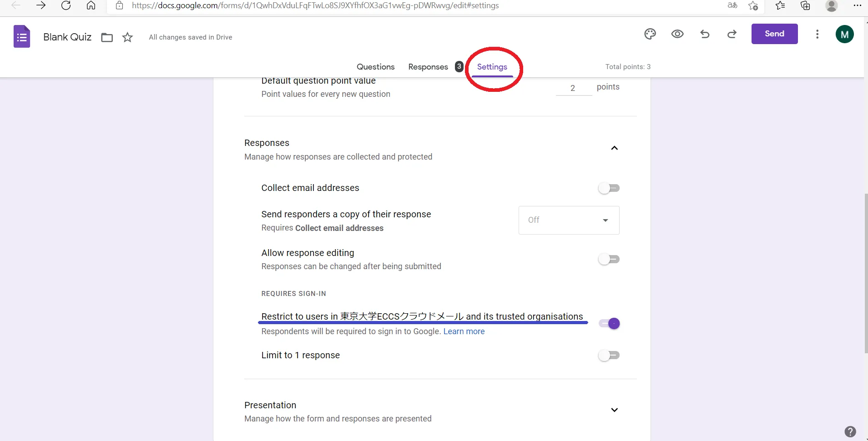This screenshot has height=441, width=868.
Task: Enable Limit to 1 response toggle
Action: [x=609, y=355]
